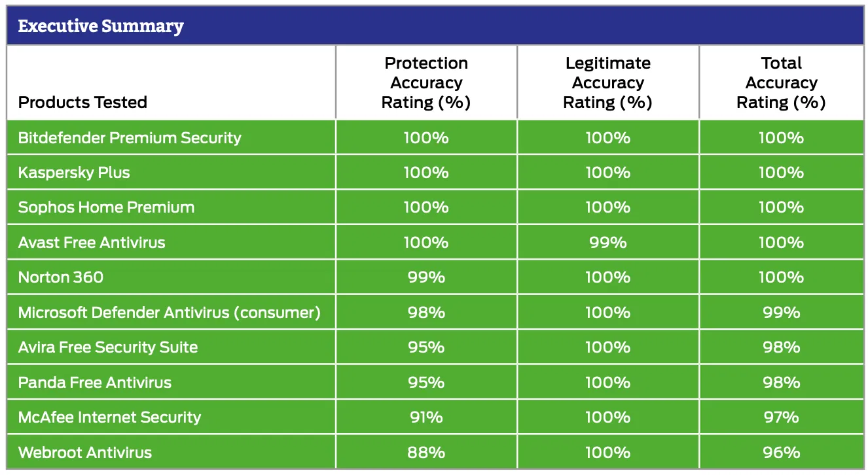Screen dimensions: 868x475
Task: Select the Legitimate Accuracy Rating header
Action: 608,83
